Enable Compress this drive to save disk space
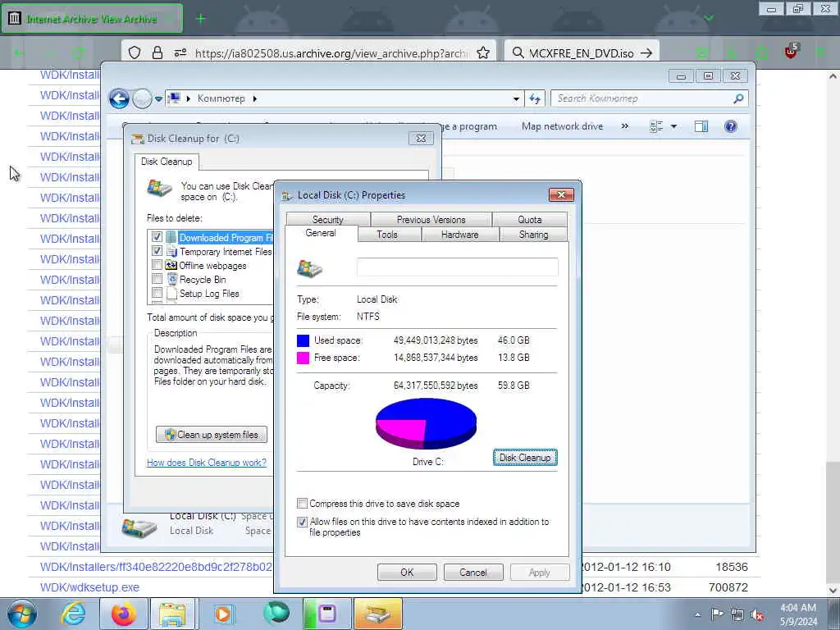Screen dimensions: 840x630 click(302, 503)
